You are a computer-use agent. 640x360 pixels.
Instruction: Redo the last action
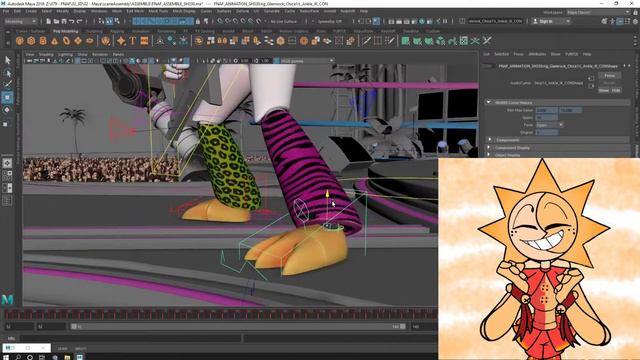pos(80,21)
